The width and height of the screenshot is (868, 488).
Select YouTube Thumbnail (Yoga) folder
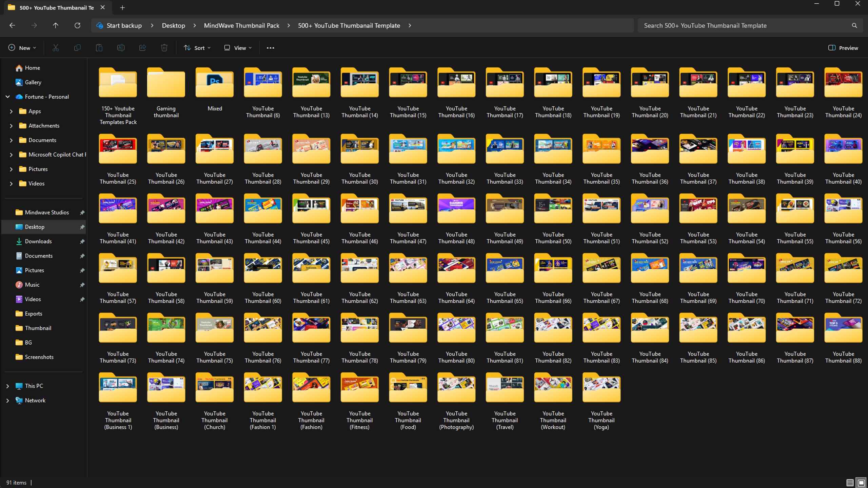(601, 402)
